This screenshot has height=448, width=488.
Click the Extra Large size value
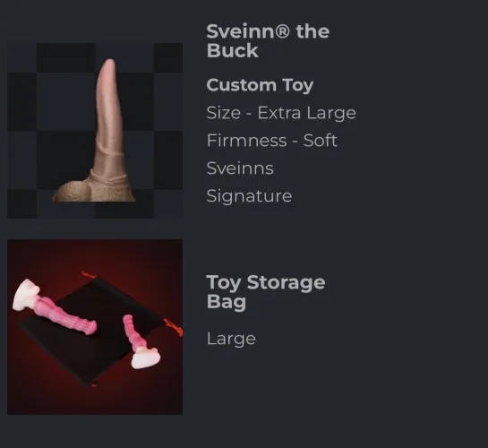pyautogui.click(x=306, y=113)
